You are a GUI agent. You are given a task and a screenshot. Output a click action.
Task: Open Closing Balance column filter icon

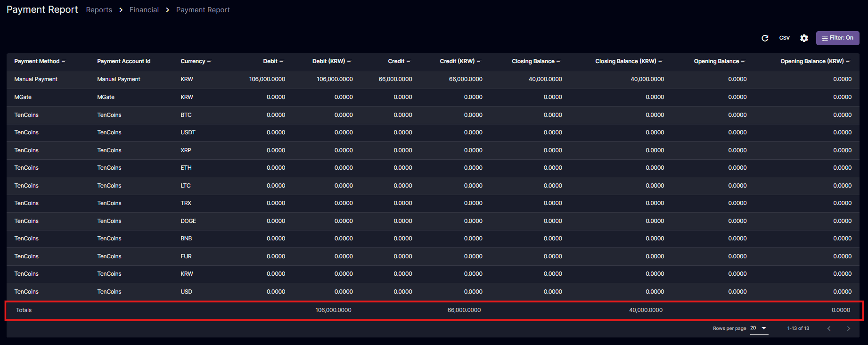click(x=559, y=61)
